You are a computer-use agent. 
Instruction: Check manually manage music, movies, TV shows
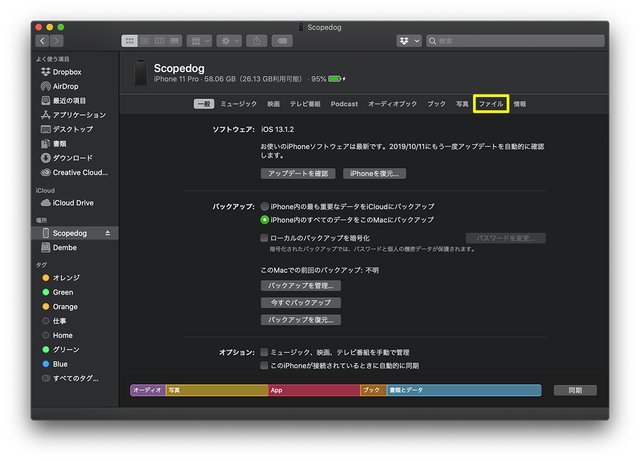click(x=264, y=352)
